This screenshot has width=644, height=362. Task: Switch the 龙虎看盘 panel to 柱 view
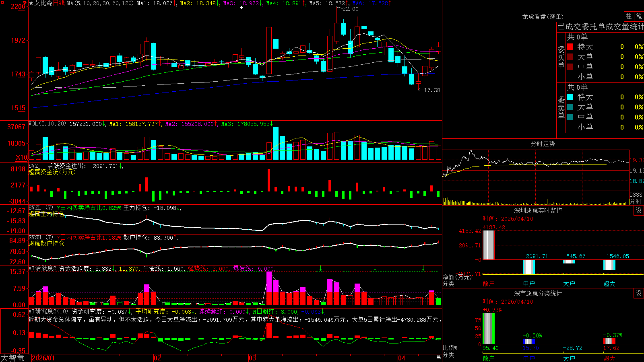pos(629,16)
